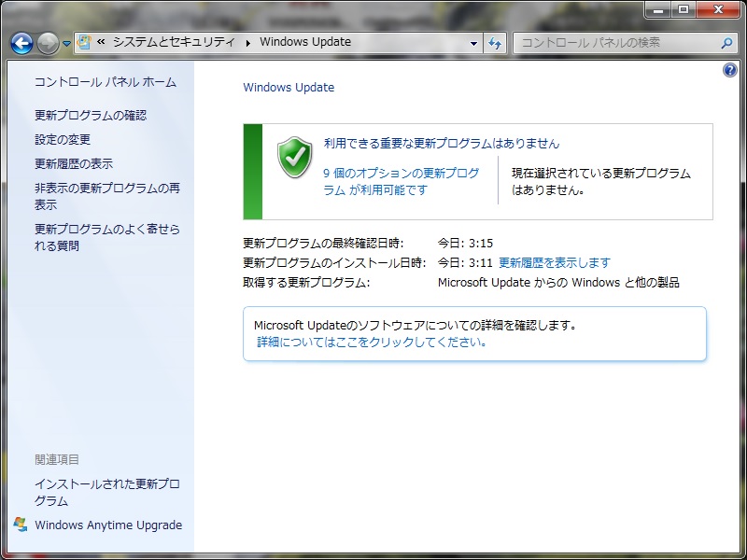Click the Windows Update page title
This screenshot has height=560, width=747.
(x=289, y=88)
